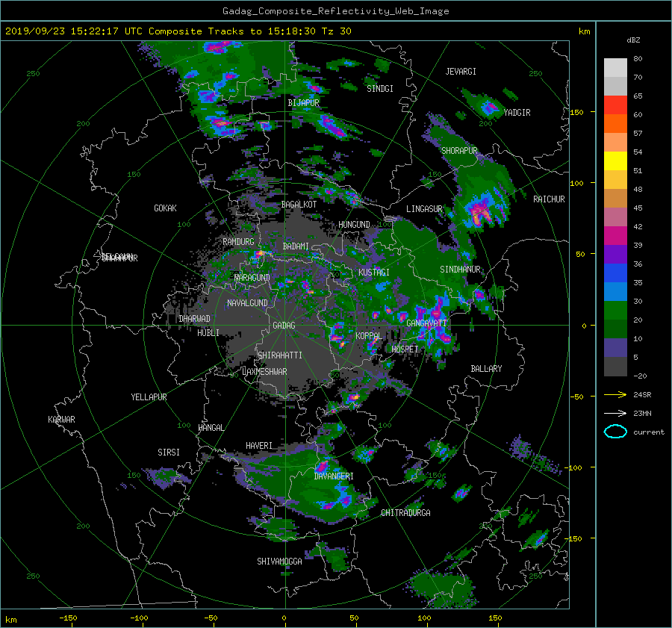The image size is (672, 628).
Task: Select the green 20-30 dBZ color swatch
Action: click(x=615, y=310)
